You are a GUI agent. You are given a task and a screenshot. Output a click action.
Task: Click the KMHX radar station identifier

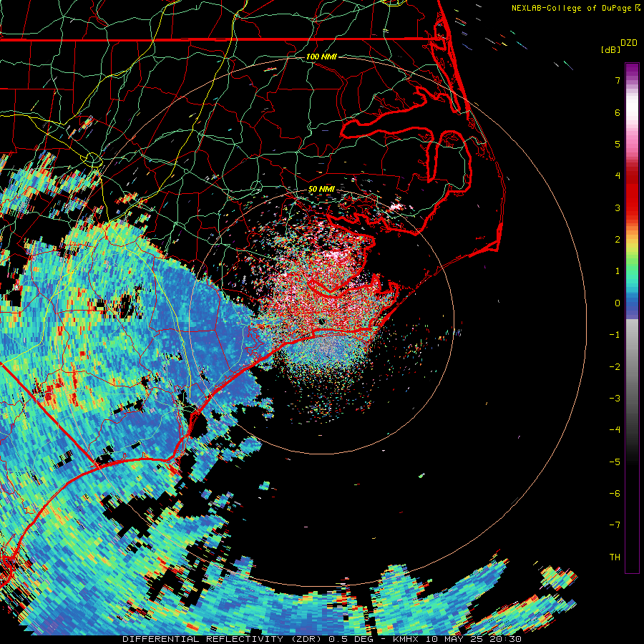click(406, 639)
